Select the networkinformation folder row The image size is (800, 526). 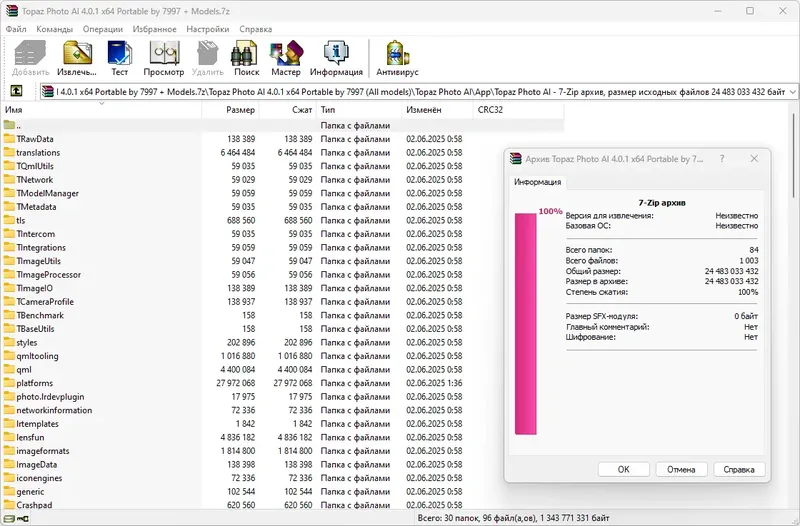(283, 410)
